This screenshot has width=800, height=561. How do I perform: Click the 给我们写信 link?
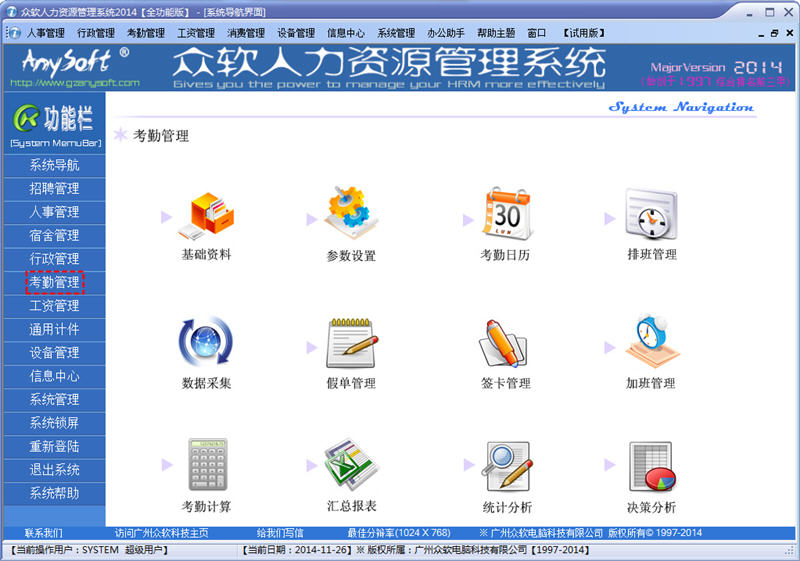[280, 533]
